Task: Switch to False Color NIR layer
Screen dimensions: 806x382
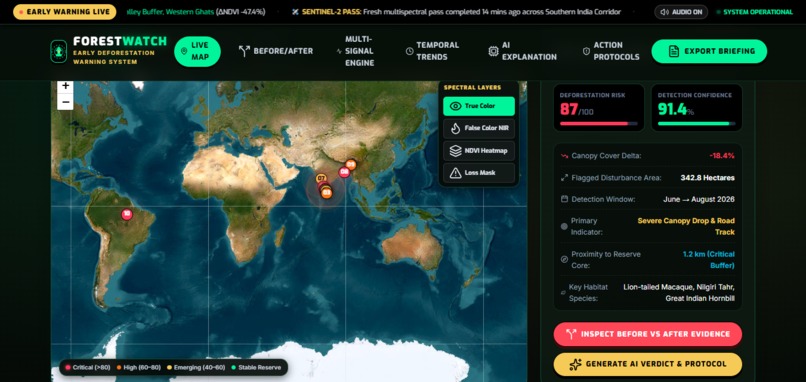Action: point(479,128)
